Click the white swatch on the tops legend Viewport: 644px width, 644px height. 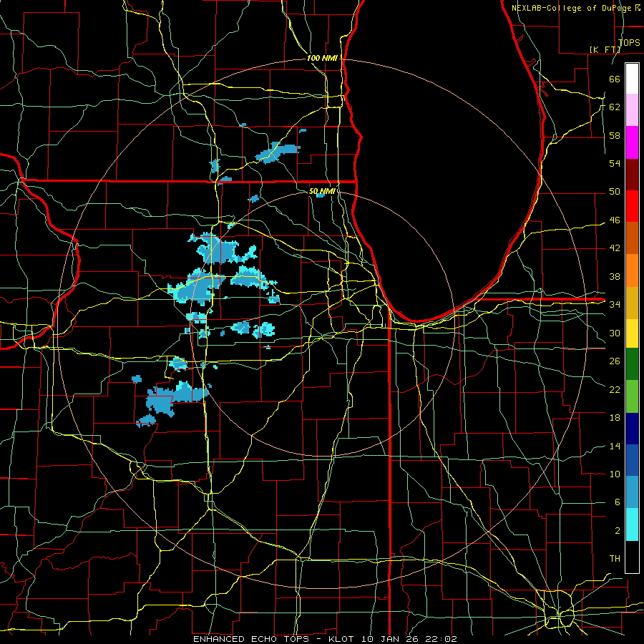point(632,79)
